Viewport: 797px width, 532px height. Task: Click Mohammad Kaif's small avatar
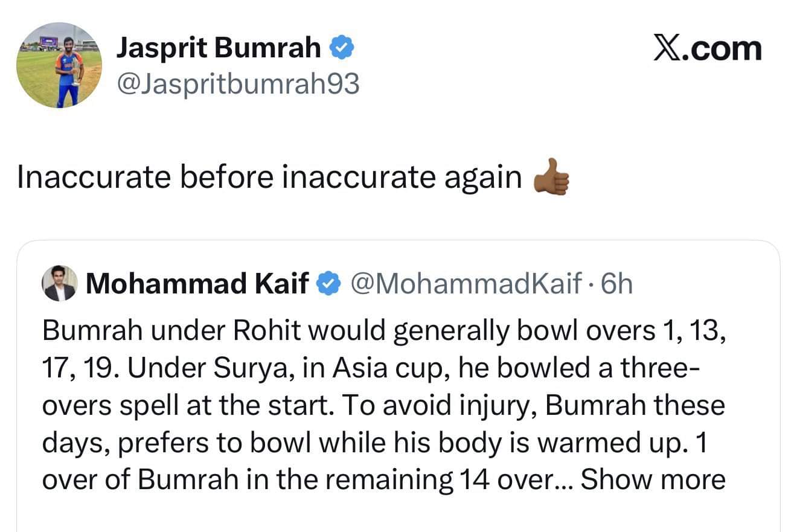60,283
